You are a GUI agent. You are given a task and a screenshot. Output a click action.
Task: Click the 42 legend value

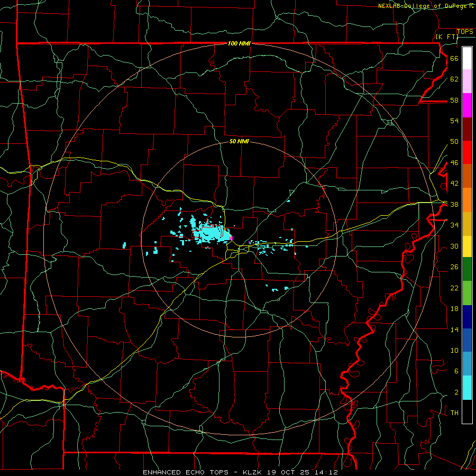click(x=454, y=184)
